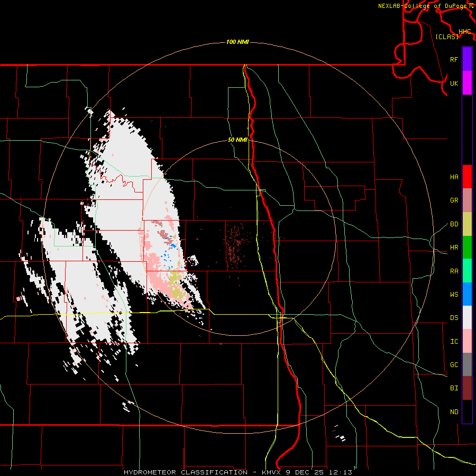Click the WS legend label
476x476 pixels.
454,294
